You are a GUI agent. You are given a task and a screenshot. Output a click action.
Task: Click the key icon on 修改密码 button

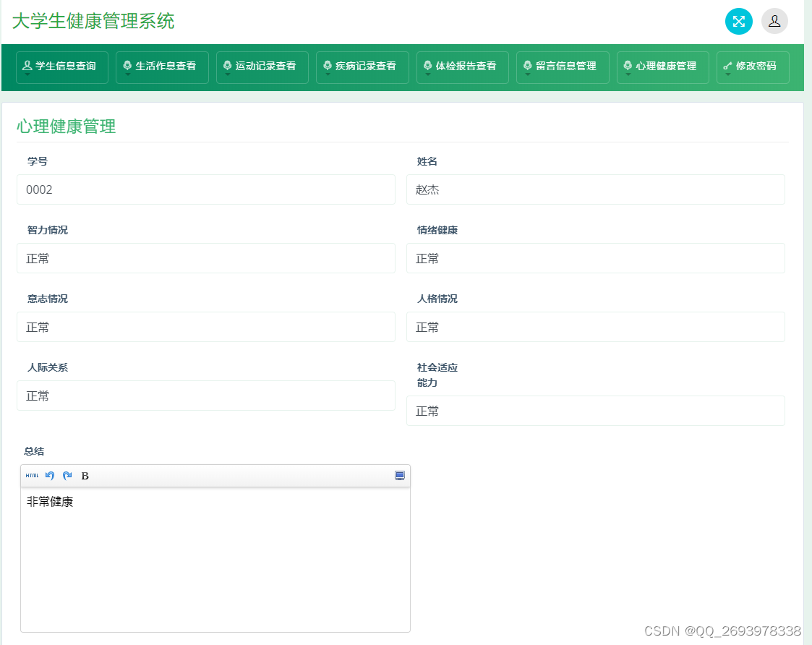(728, 67)
